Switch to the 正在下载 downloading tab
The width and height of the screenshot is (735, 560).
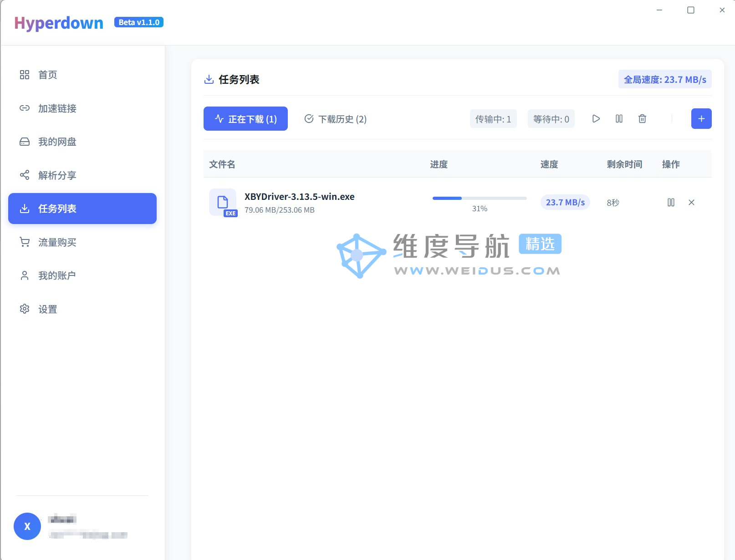(245, 118)
